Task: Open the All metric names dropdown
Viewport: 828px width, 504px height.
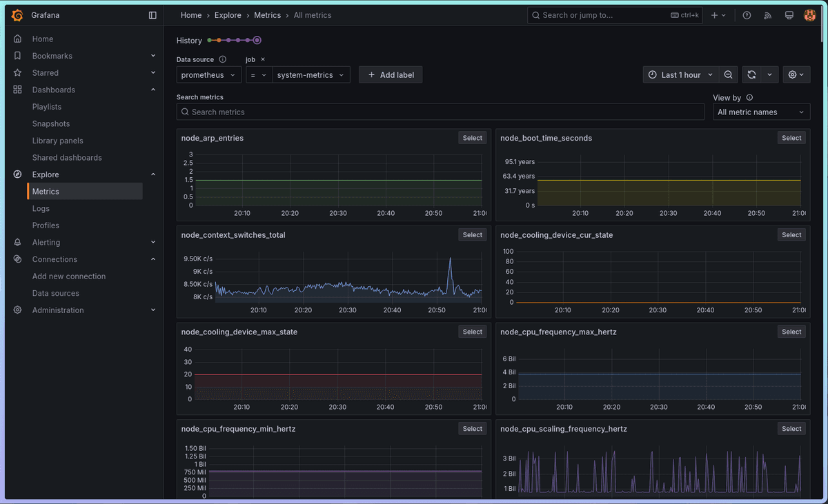Action: (x=761, y=112)
